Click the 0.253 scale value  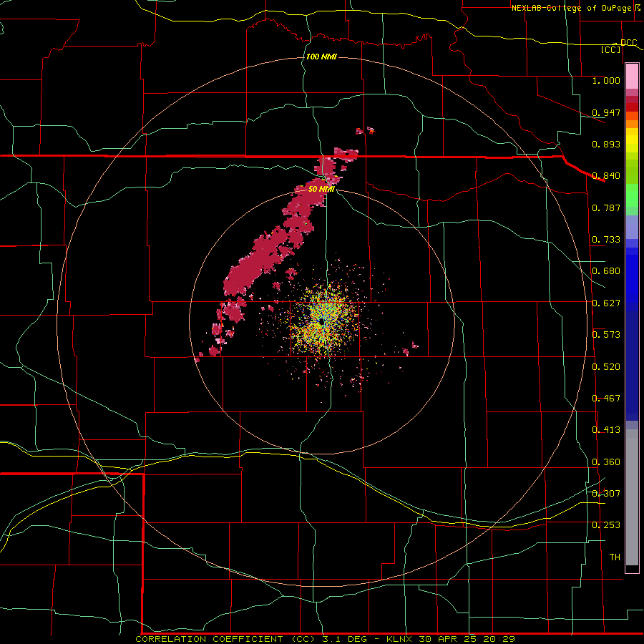point(606,525)
